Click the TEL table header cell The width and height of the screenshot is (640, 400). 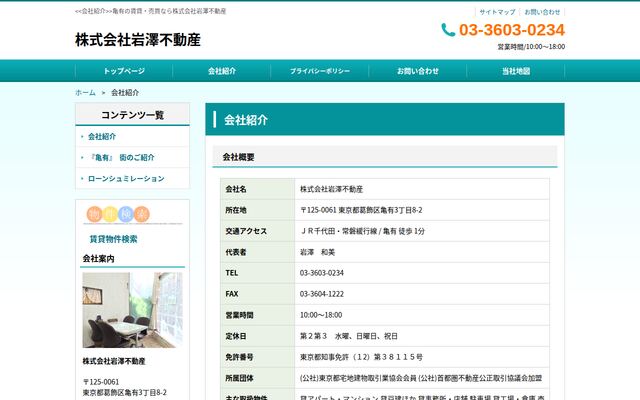click(x=258, y=273)
